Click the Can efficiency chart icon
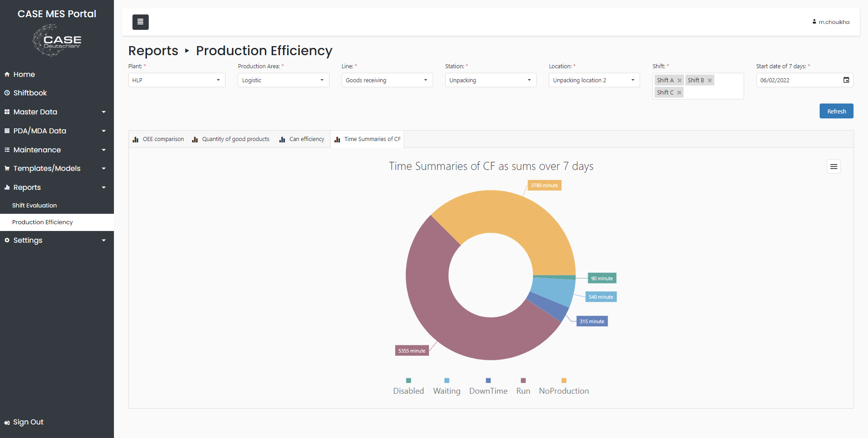The image size is (868, 438). point(282,139)
